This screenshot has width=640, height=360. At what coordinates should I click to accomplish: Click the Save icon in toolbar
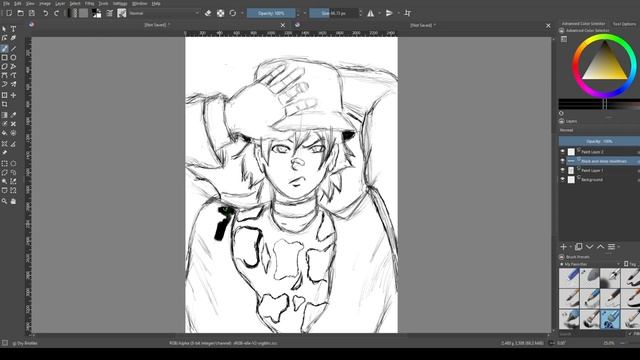pos(32,13)
